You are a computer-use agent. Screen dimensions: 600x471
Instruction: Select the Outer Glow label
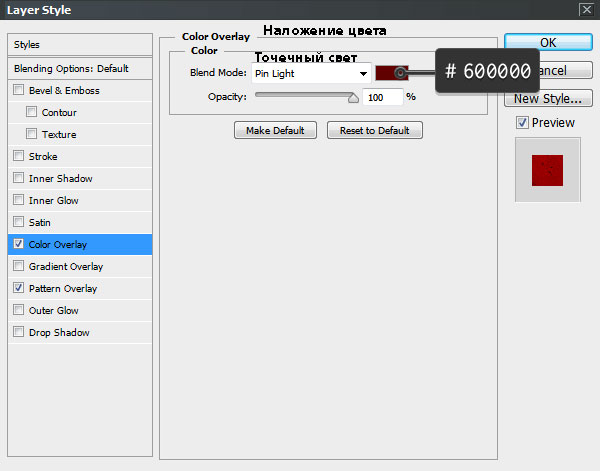point(54,311)
